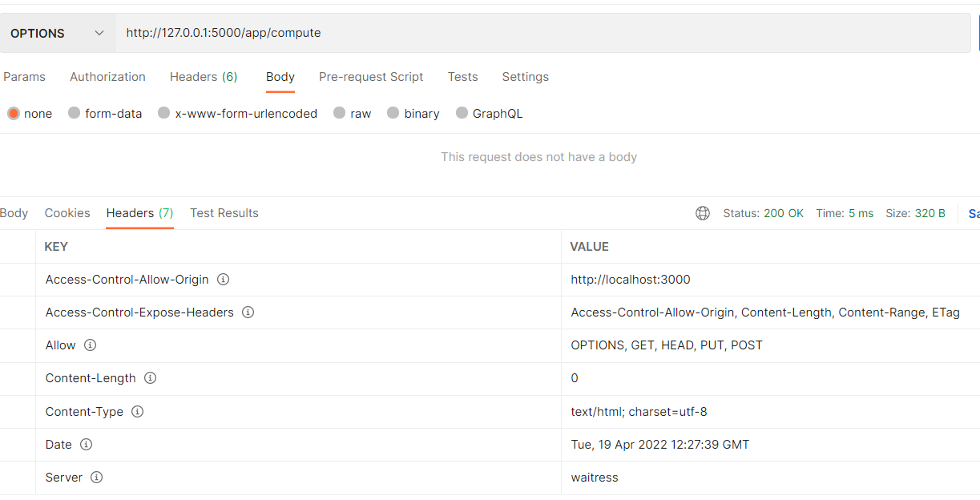The image size is (980, 500).
Task: Click the Content-Type key name
Action: pyautogui.click(x=84, y=412)
